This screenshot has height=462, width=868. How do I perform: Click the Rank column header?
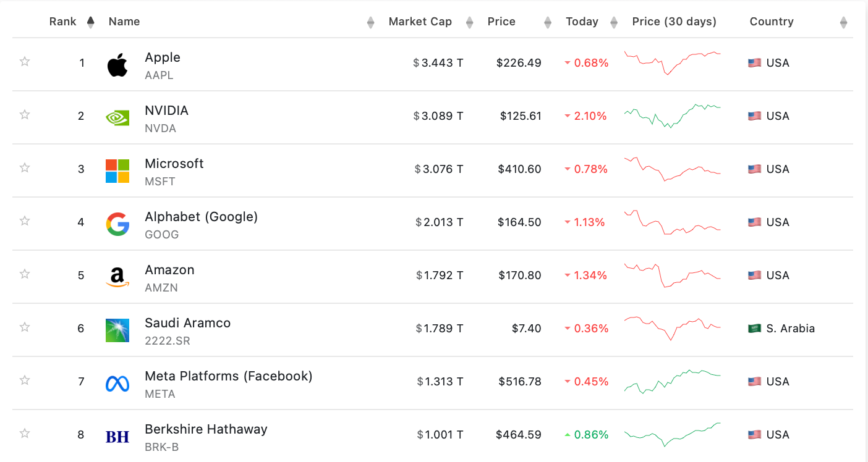(63, 22)
